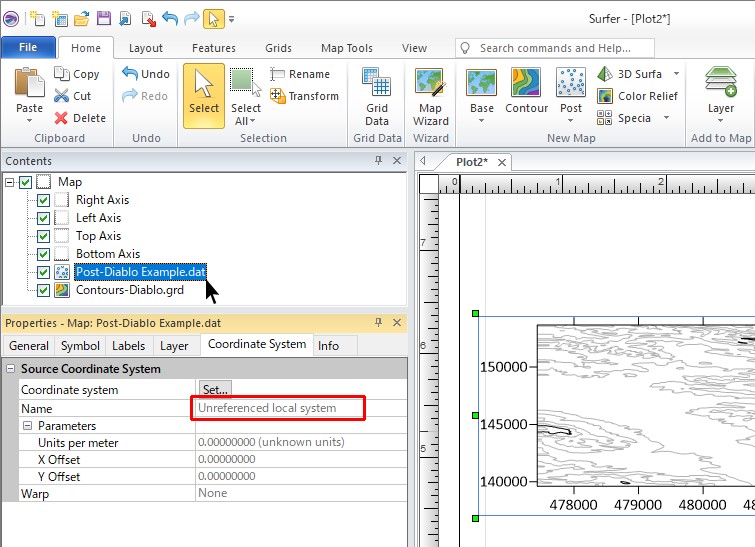This screenshot has height=547, width=755.
Task: Open a file with the folder icon
Action: tap(82, 19)
